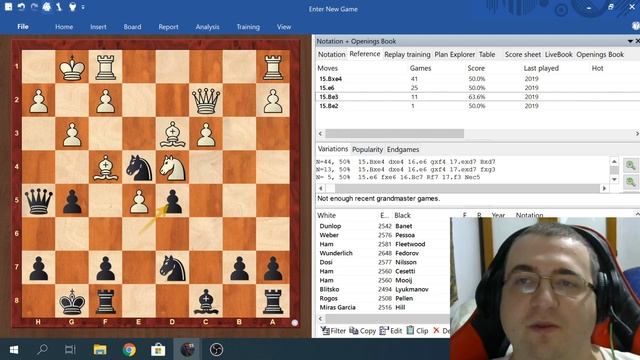The width and height of the screenshot is (640, 360).
Task: Click the Clip clipboard button
Action: [417, 331]
